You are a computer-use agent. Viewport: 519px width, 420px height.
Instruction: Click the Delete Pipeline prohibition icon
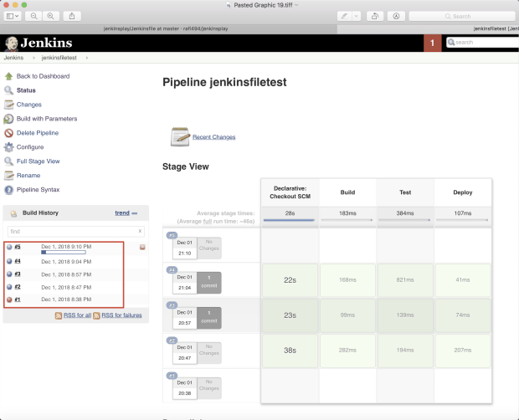pos(9,133)
